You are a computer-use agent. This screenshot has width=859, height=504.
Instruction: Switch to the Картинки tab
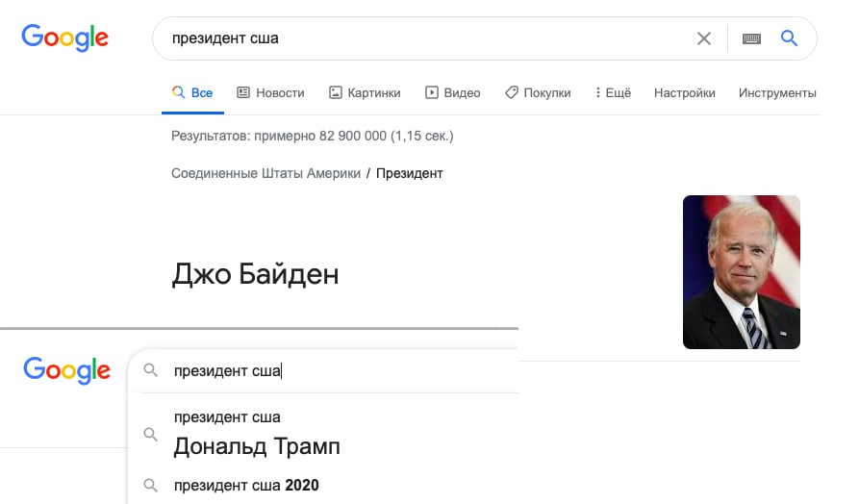tap(365, 92)
